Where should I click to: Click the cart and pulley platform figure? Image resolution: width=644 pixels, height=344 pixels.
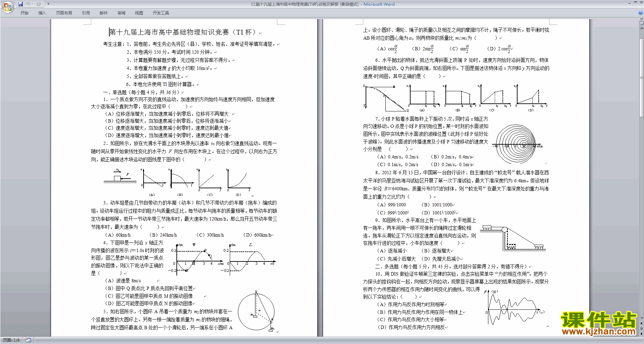tap(513, 239)
